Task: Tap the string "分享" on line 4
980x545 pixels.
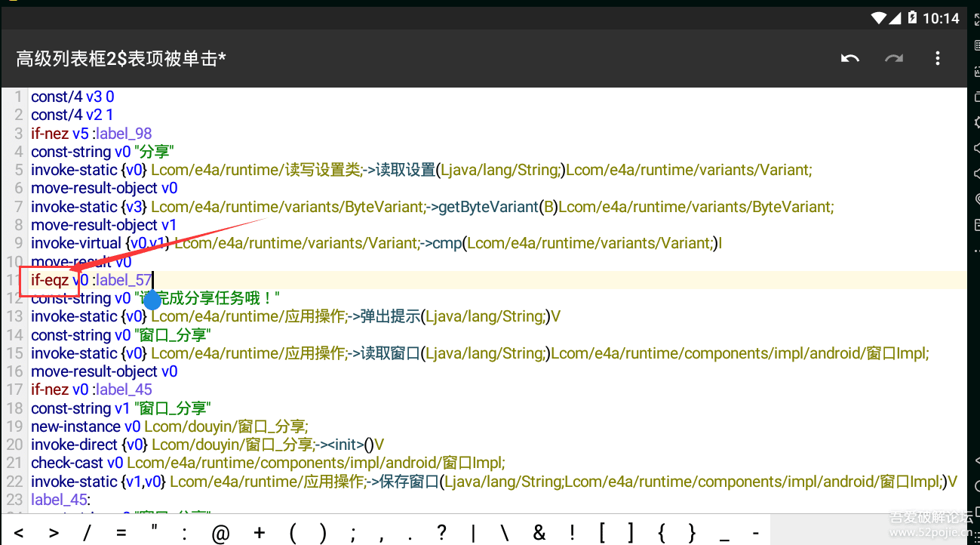Action: pyautogui.click(x=154, y=152)
